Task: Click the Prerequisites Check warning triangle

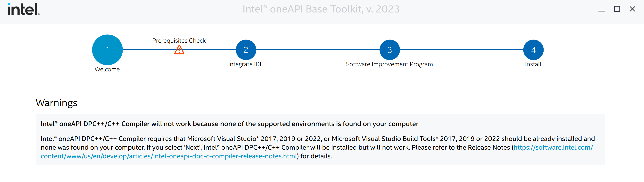Action: [179, 50]
